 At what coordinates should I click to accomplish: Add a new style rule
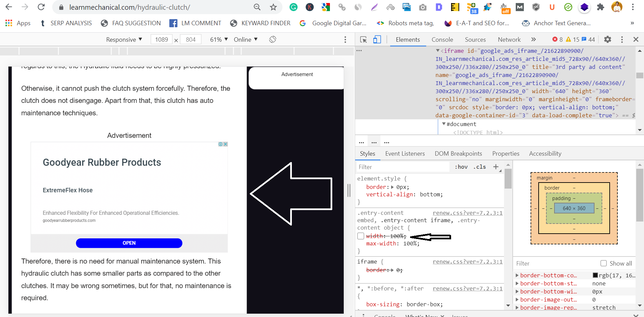[496, 167]
